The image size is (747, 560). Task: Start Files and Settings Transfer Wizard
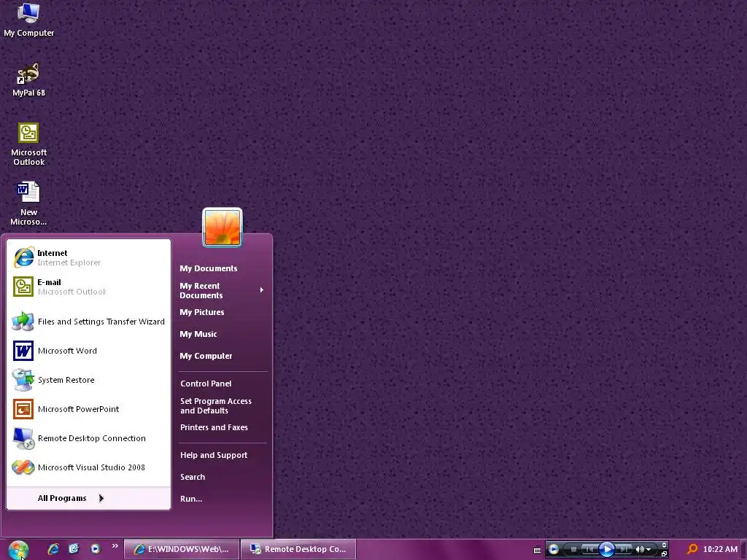[x=88, y=322]
